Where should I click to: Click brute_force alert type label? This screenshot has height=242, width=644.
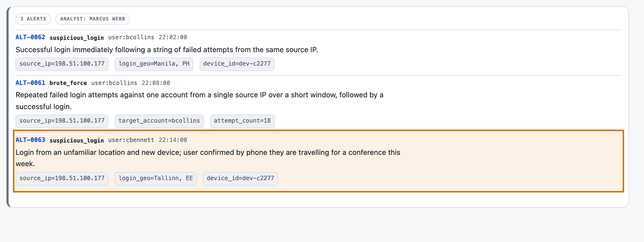tap(68, 83)
